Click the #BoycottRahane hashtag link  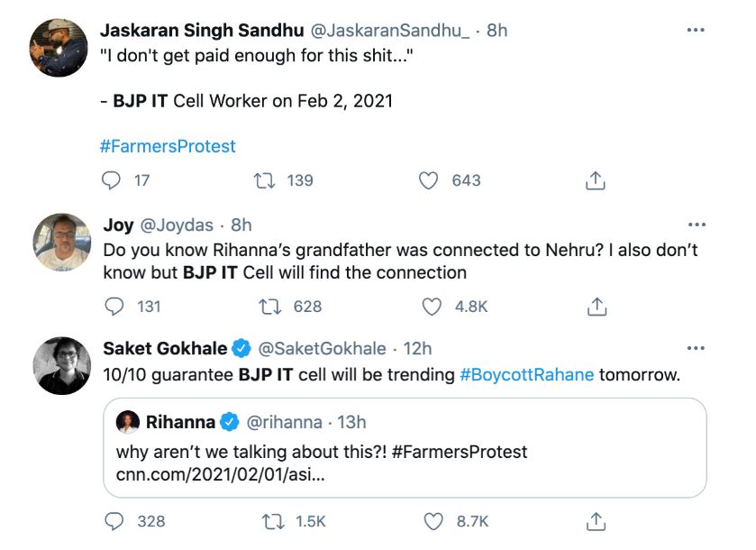pyautogui.click(x=527, y=374)
